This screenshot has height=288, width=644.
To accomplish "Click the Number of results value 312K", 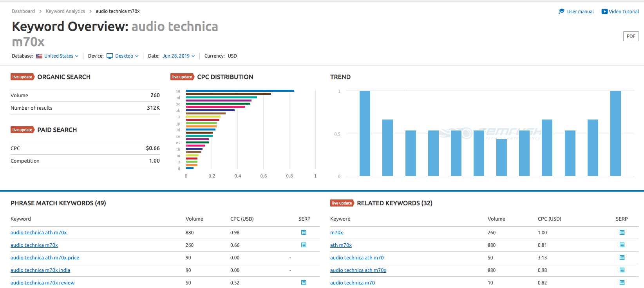I will (x=153, y=108).
